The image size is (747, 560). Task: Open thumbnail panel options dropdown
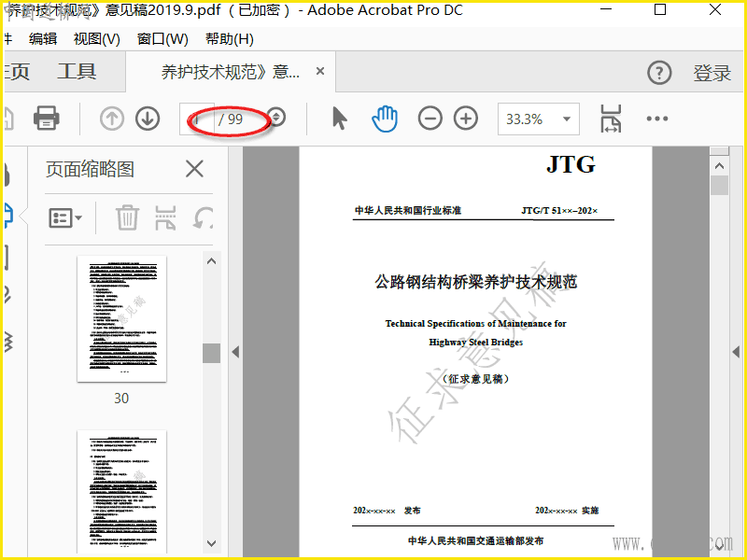coord(65,218)
